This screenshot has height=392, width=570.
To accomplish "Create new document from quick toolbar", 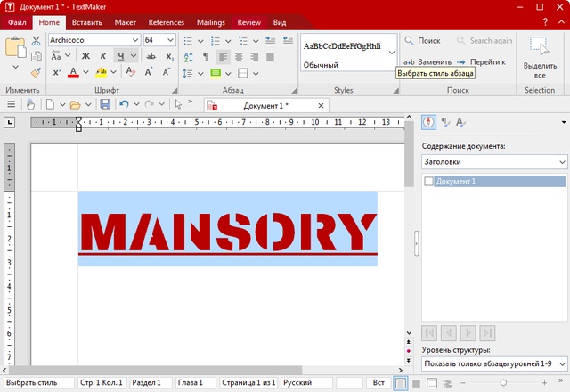I will (50, 104).
